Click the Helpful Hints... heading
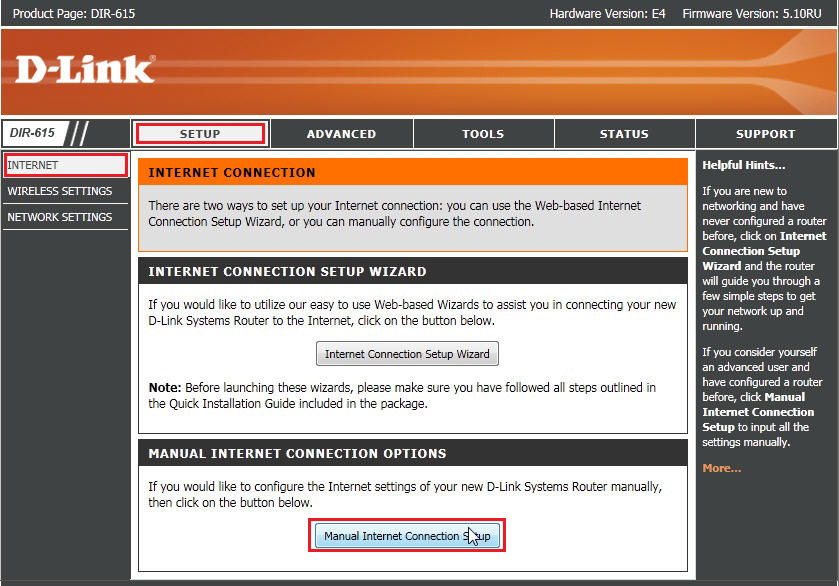 click(x=744, y=165)
